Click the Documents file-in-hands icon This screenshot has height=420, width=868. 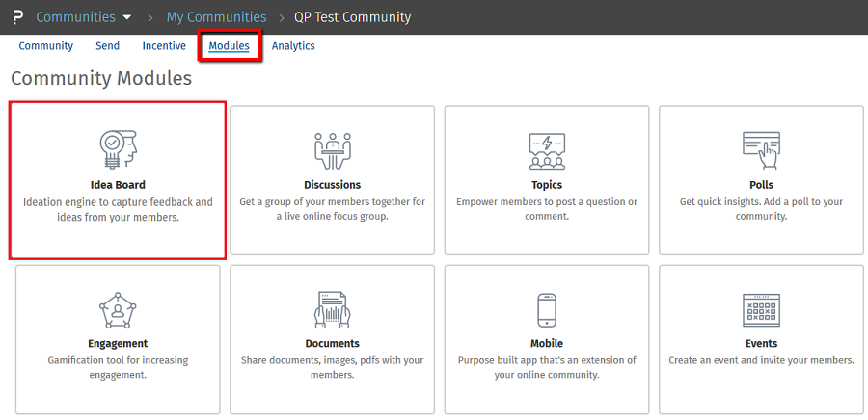[332, 309]
